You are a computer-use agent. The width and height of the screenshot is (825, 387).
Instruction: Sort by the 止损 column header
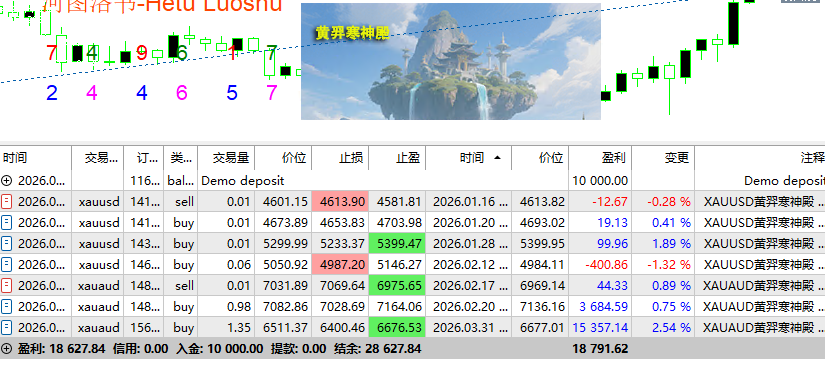pos(340,158)
